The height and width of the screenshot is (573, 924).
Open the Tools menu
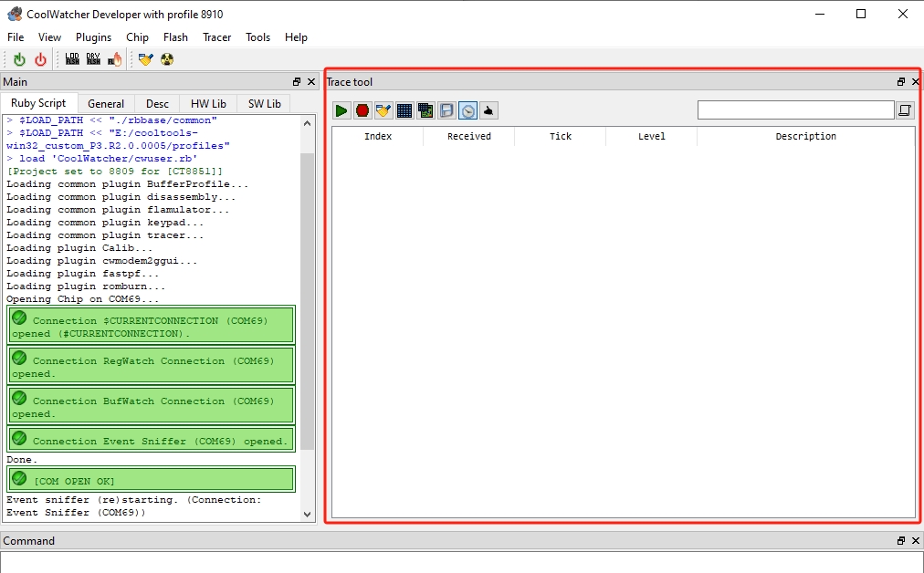coord(258,37)
